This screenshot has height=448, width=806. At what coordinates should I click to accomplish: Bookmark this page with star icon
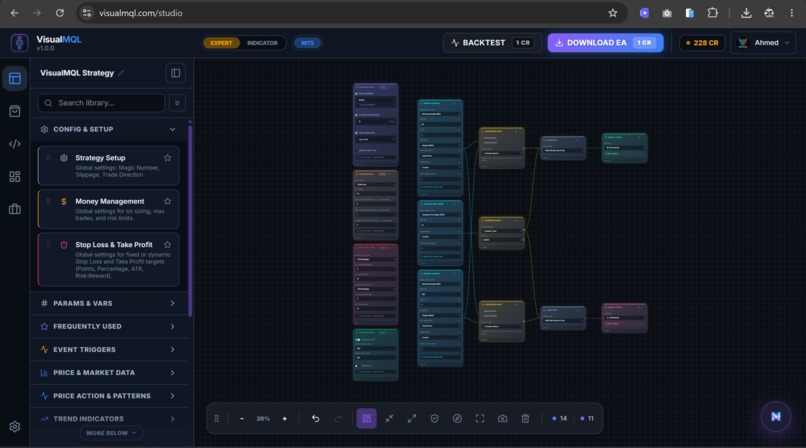point(612,13)
